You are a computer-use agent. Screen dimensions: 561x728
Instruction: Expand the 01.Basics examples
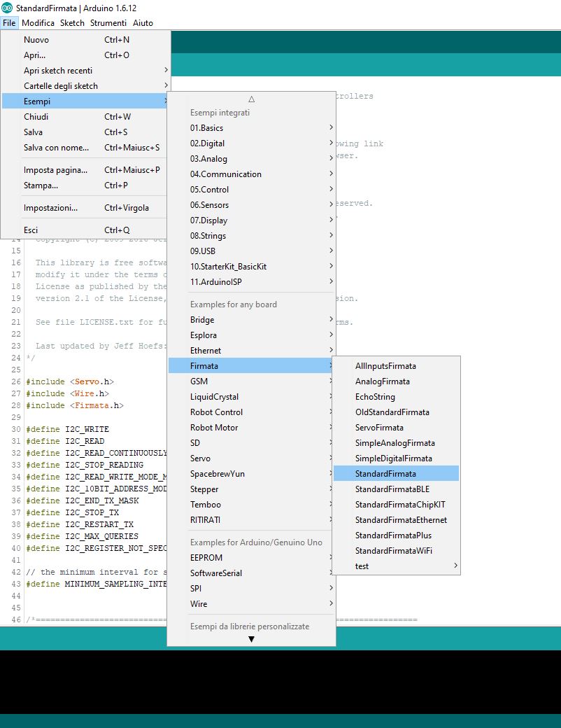tap(252, 127)
